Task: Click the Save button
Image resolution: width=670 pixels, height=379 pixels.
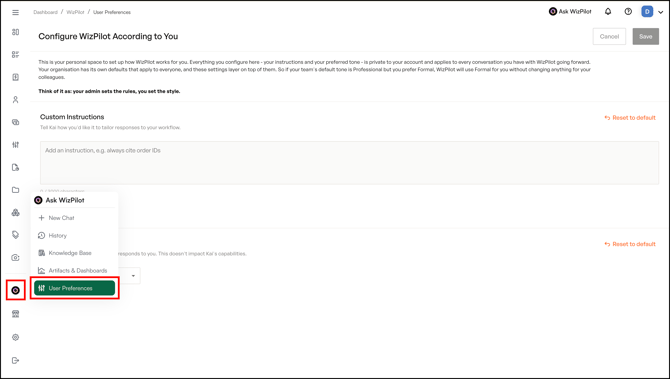Action: point(646,37)
